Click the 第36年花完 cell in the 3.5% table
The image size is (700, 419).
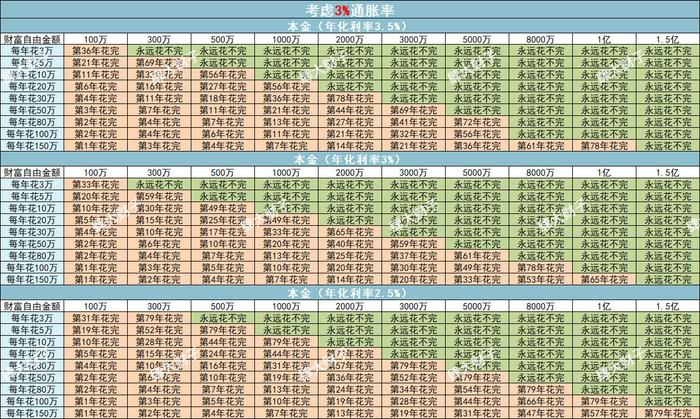pos(95,50)
